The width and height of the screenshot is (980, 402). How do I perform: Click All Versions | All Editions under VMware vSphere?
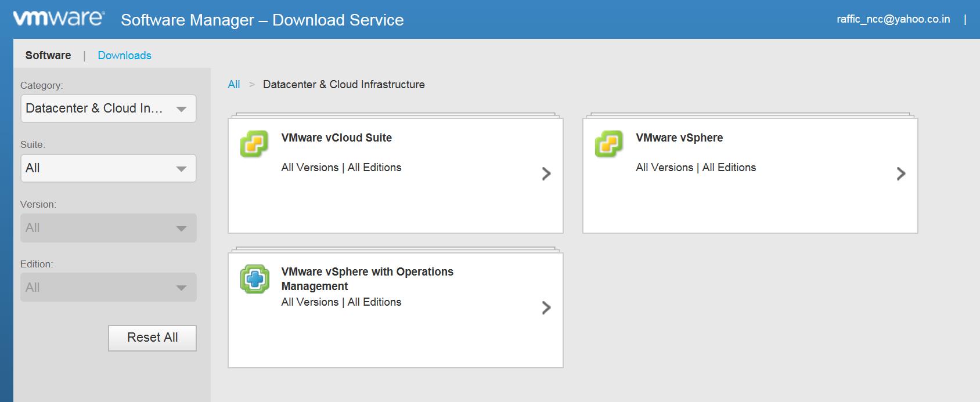[696, 167]
